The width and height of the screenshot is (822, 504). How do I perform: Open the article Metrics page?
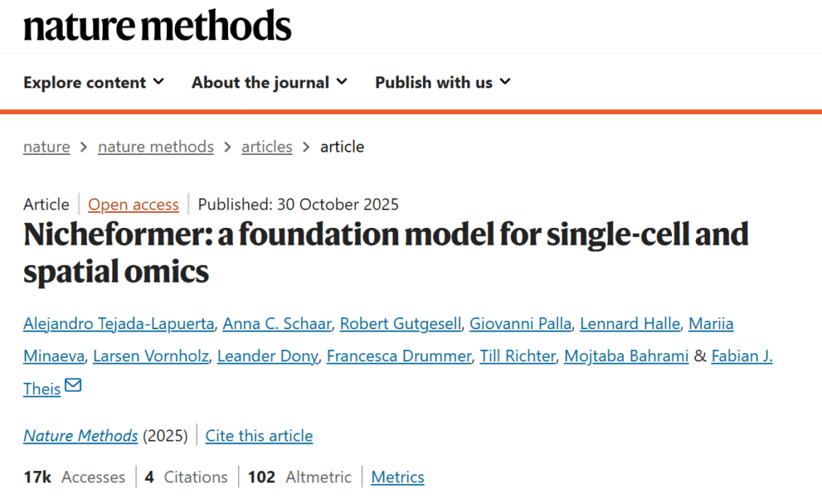397,478
